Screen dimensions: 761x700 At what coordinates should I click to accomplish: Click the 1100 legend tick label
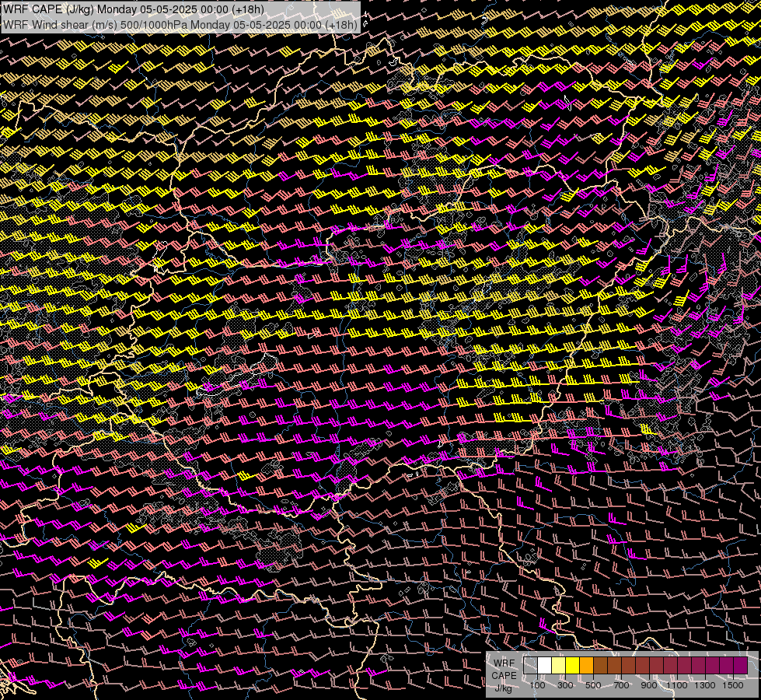676,685
